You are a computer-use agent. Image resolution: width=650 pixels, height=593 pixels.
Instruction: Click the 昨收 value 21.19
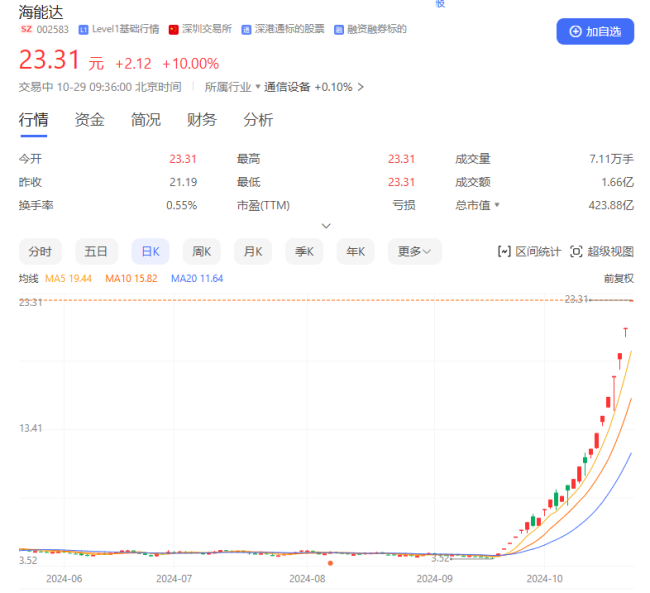183,182
